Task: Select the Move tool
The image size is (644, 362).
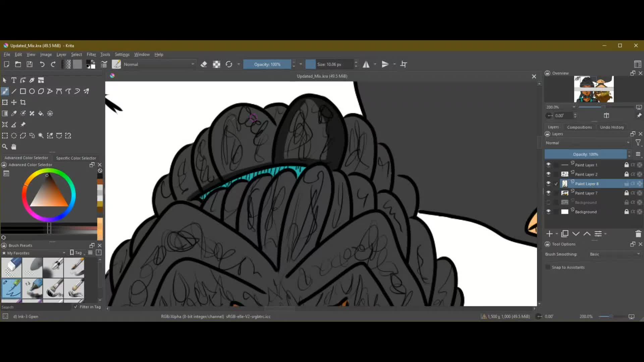Action: pos(14,102)
